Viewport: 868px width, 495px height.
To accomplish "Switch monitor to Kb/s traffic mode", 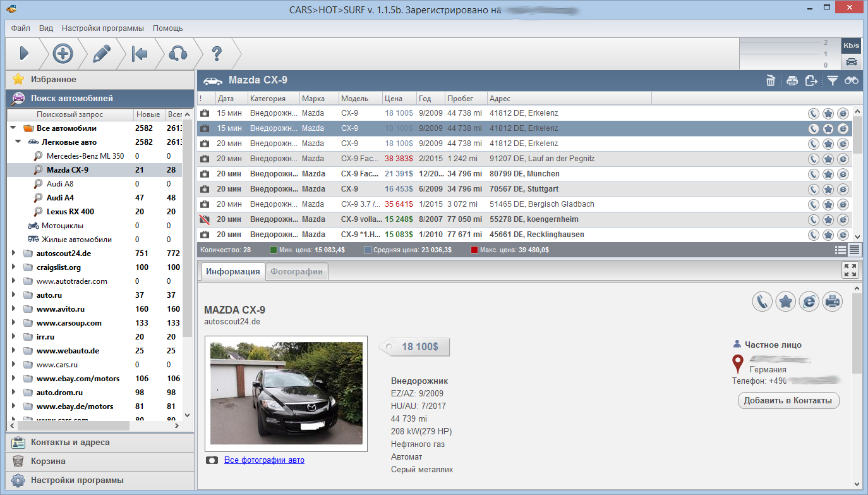I will tap(851, 46).
